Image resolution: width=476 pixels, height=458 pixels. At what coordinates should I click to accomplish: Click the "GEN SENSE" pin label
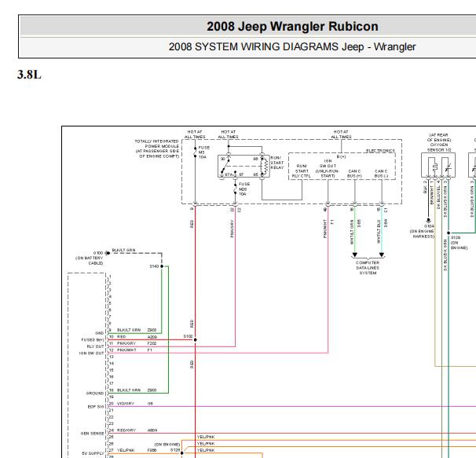(x=92, y=434)
